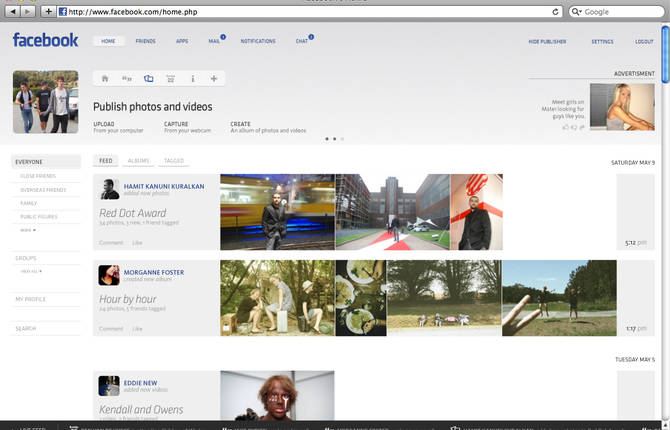
Task: Switch to the Albums tab
Action: pyautogui.click(x=138, y=161)
